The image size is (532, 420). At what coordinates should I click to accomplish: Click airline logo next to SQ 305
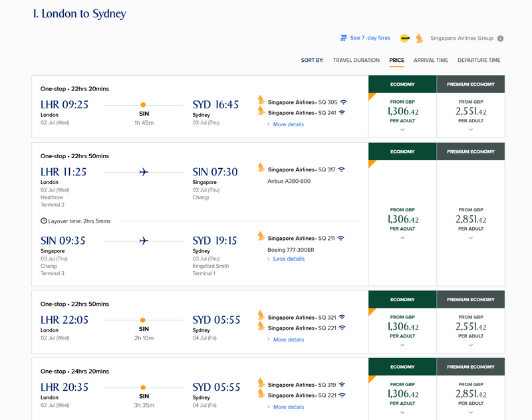[x=261, y=100]
